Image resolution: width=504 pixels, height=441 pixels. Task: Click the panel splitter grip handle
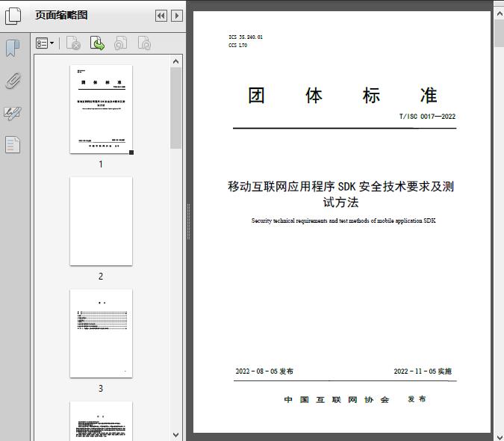point(189,221)
